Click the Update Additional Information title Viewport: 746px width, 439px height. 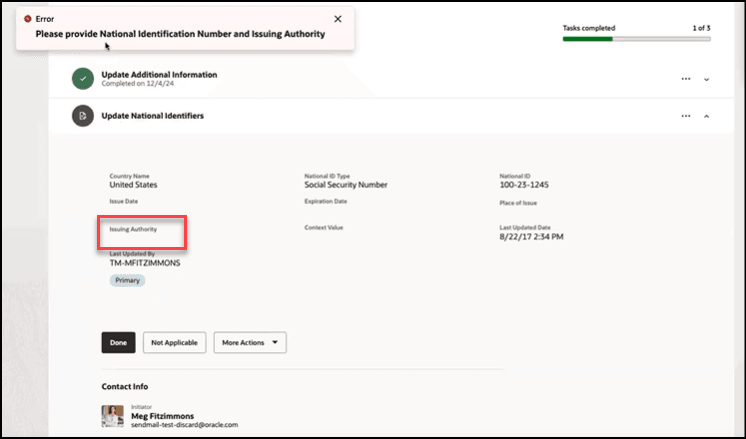[x=159, y=75]
